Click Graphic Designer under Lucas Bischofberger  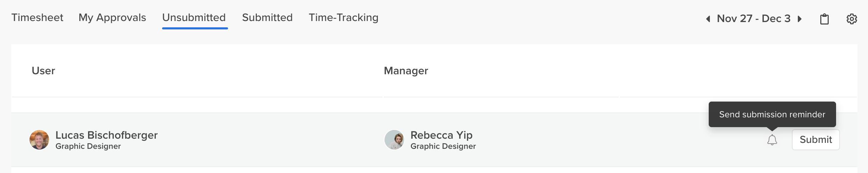tap(88, 146)
